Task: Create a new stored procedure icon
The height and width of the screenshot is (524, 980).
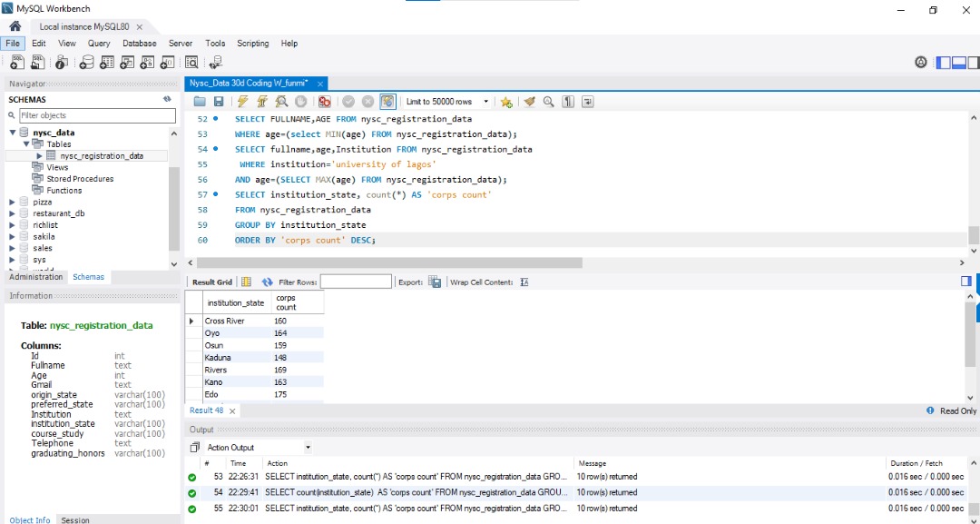Action: pos(147,62)
